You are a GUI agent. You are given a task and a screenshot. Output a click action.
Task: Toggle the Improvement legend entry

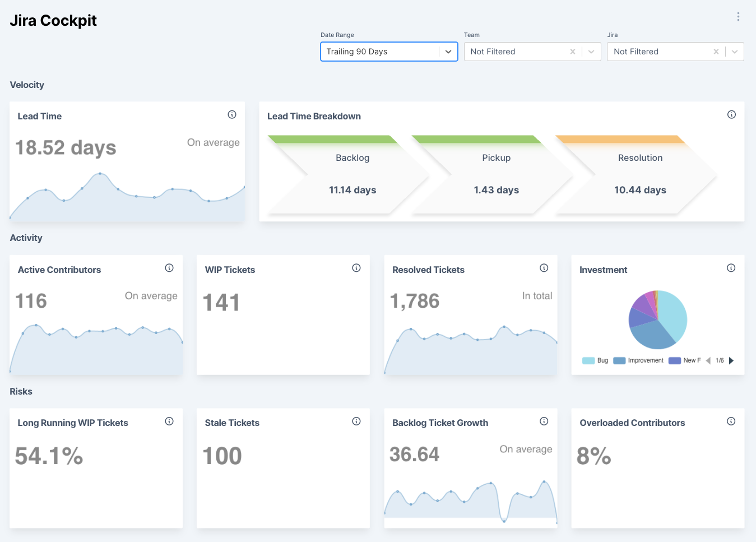(638, 360)
